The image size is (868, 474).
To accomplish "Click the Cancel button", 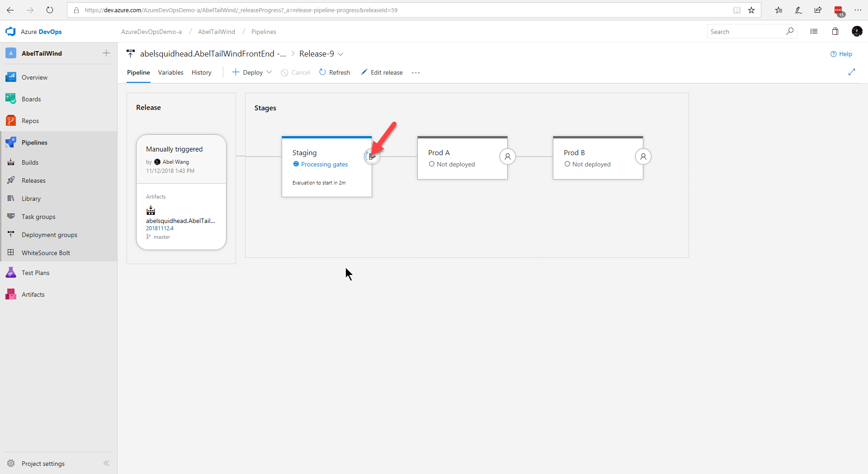I will click(296, 72).
